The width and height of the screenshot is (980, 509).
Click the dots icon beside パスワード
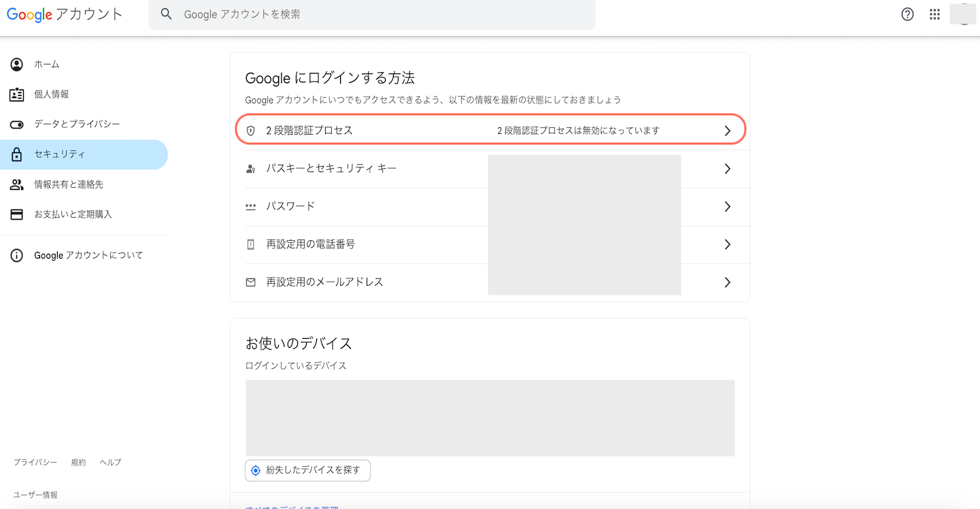click(x=251, y=206)
